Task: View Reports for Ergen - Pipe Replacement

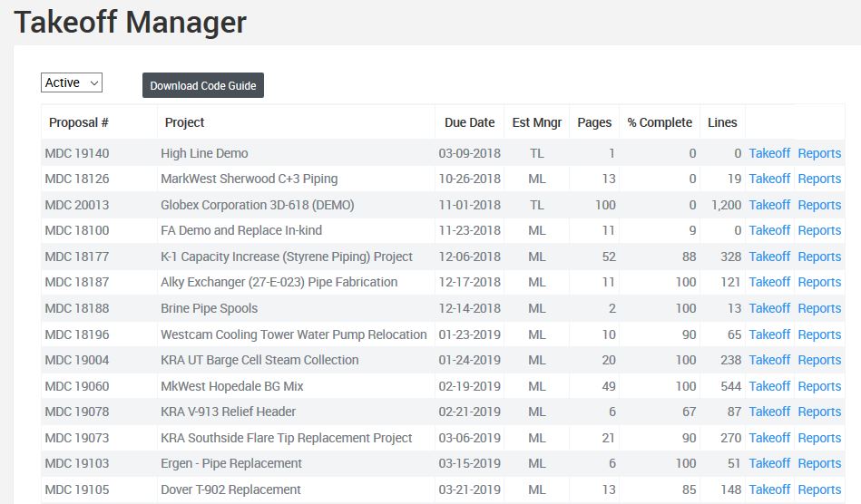Action: pyautogui.click(x=819, y=463)
